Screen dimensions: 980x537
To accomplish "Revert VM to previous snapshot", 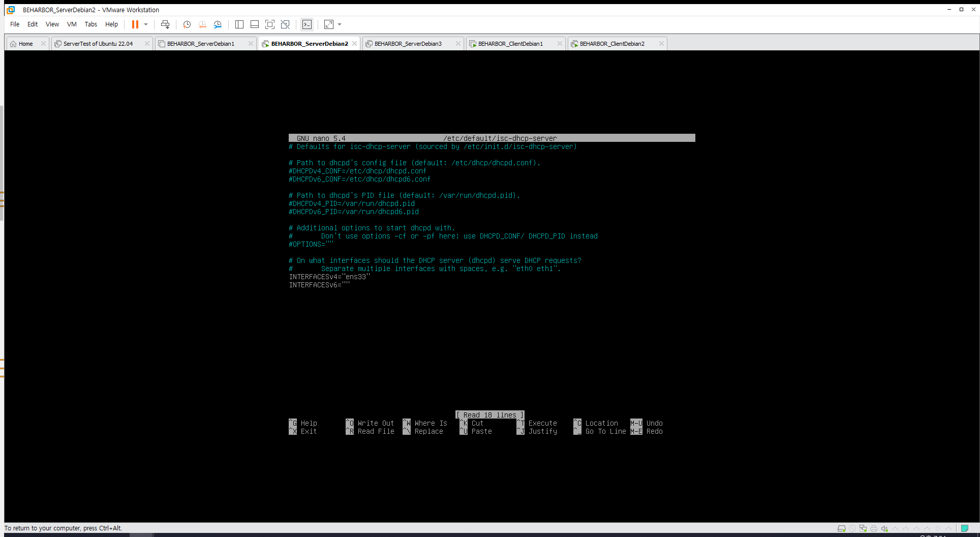I will (202, 24).
